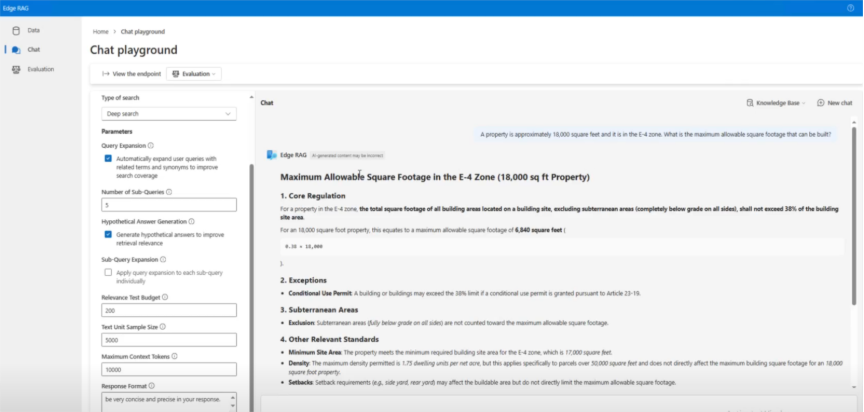864x412 pixels.
Task: Go to Home breadcrumb
Action: pyautogui.click(x=100, y=33)
